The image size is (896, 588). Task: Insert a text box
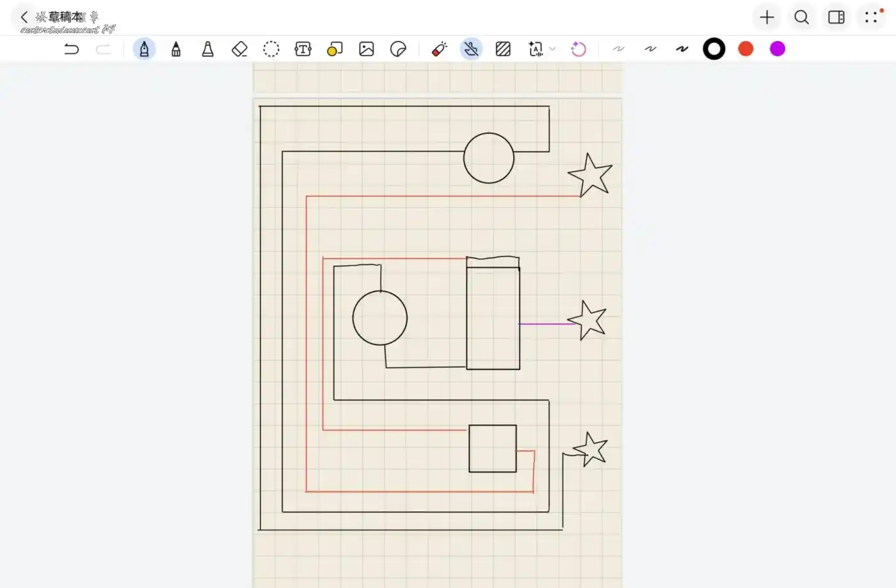[303, 49]
